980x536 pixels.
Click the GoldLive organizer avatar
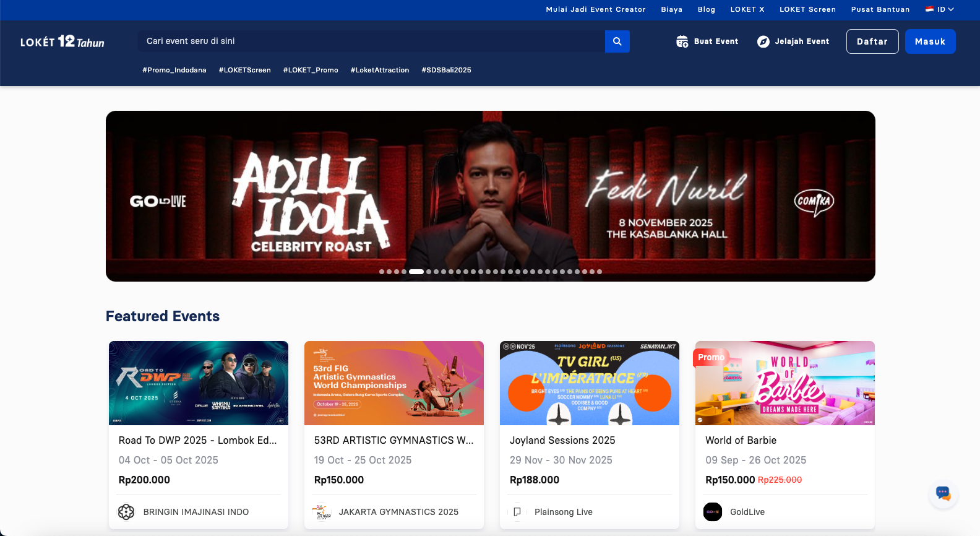click(713, 512)
